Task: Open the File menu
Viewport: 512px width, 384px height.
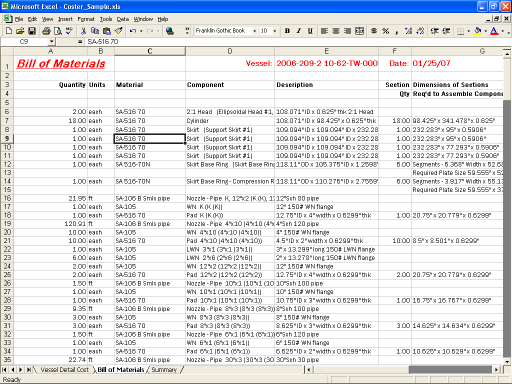Action: tap(19, 19)
